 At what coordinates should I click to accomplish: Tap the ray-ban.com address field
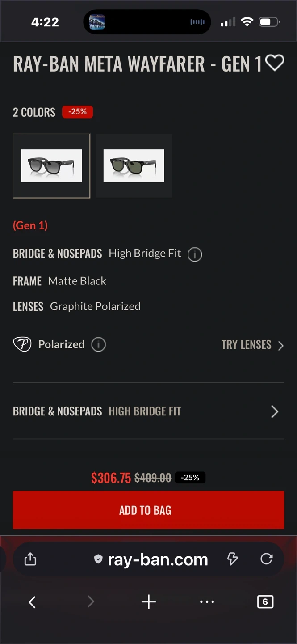coord(158,559)
